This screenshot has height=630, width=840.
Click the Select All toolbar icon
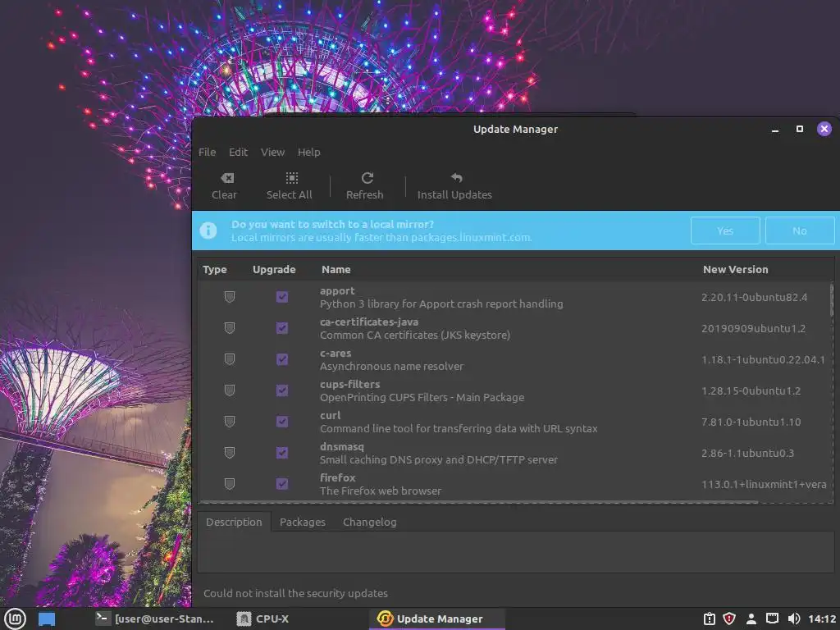(292, 178)
